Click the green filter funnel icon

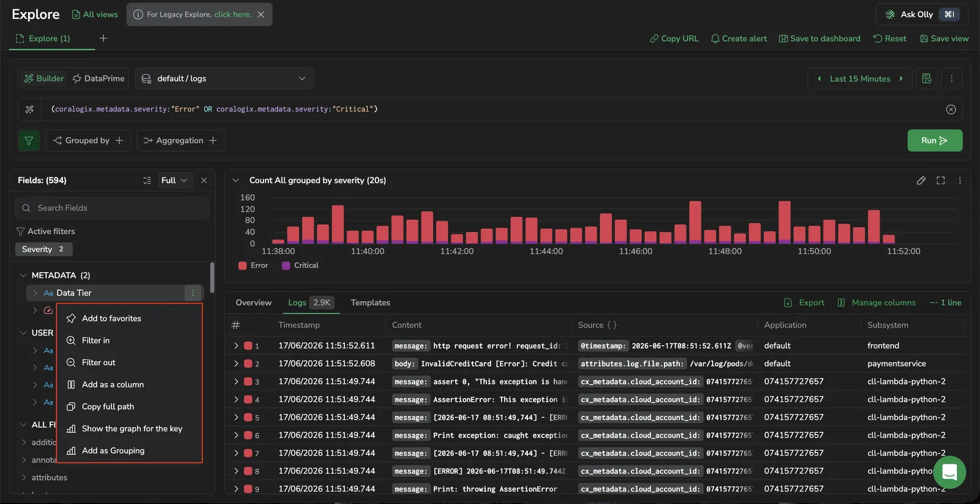pyautogui.click(x=29, y=141)
